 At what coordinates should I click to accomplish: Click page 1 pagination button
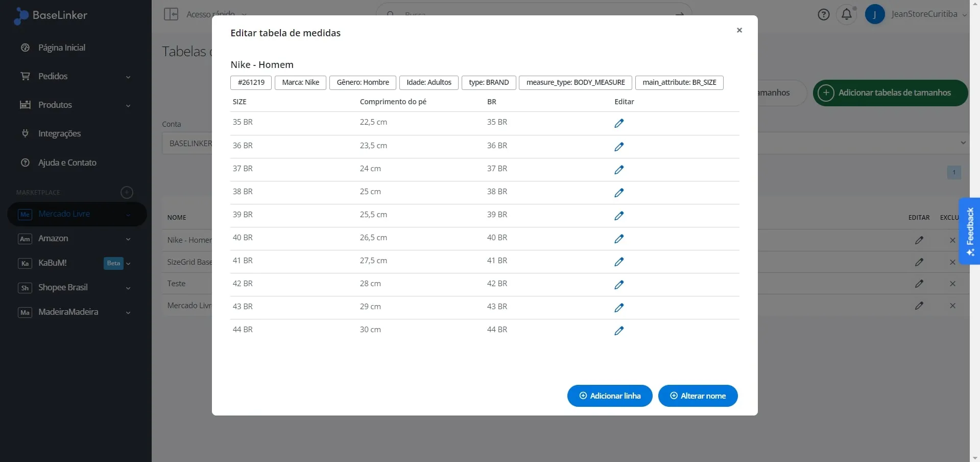[953, 172]
